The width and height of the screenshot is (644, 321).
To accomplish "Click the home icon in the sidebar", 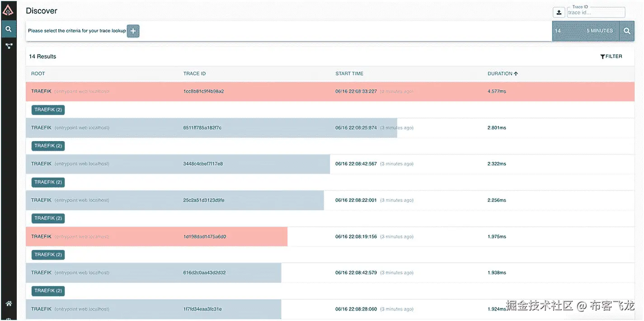I will 9,303.
